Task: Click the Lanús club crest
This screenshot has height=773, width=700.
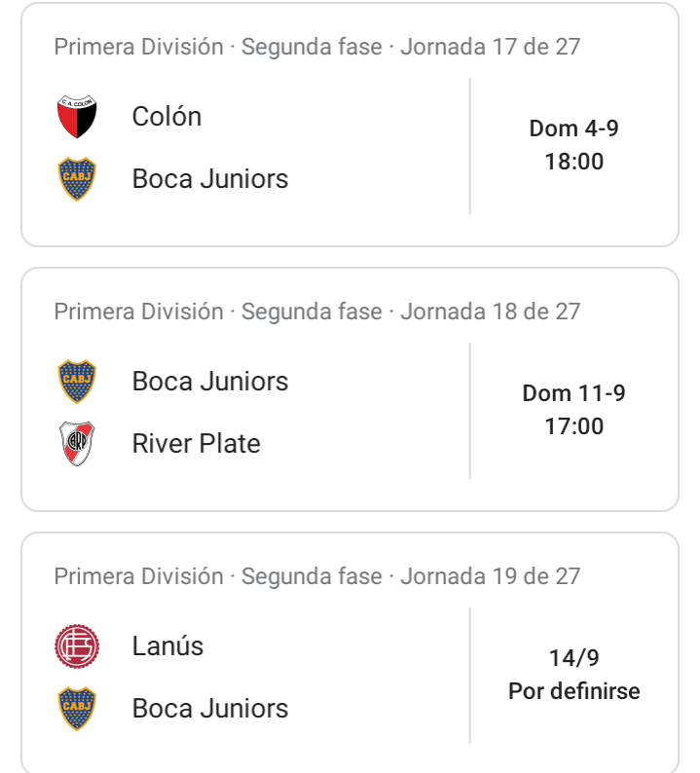Action: pyautogui.click(x=77, y=645)
